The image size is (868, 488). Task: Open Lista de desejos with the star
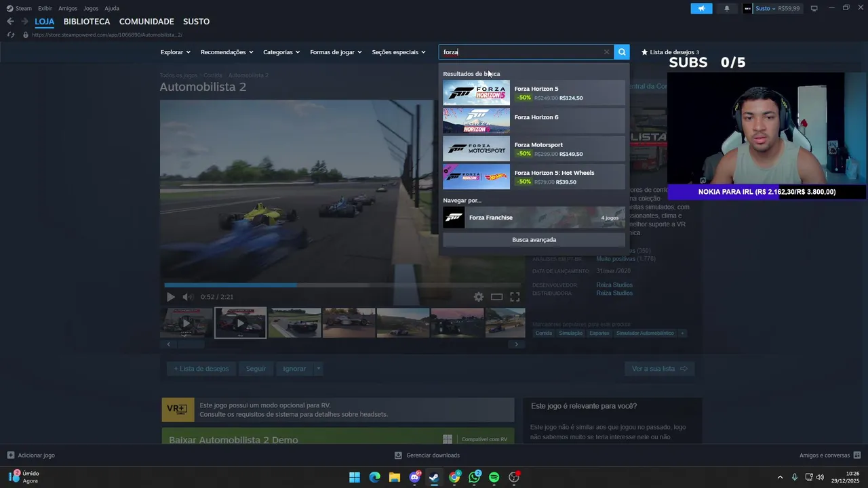coord(670,52)
